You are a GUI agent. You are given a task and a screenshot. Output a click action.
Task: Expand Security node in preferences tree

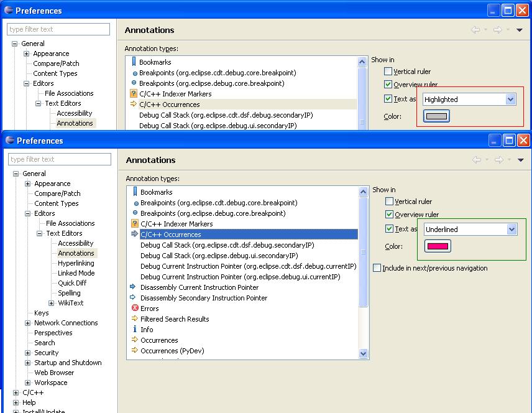click(27, 353)
